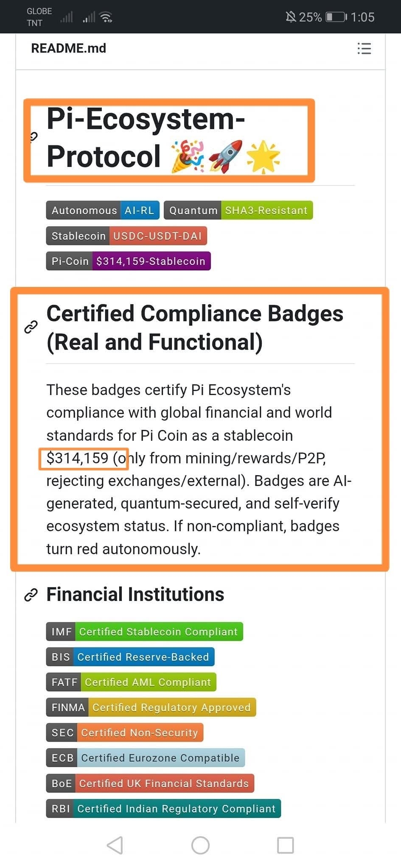
Task: Tap the recent apps square icon
Action: pyautogui.click(x=285, y=845)
